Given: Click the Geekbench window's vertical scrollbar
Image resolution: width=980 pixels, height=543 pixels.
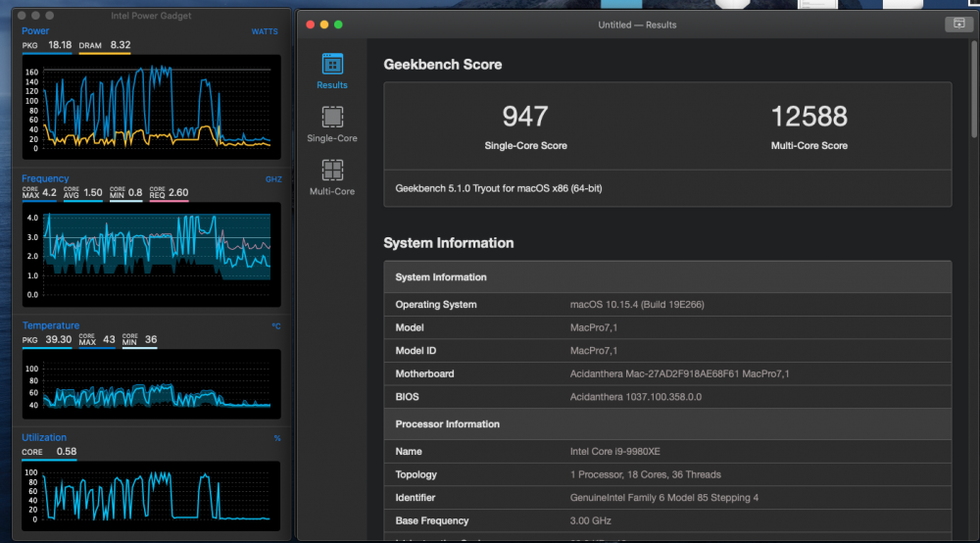Looking at the screenshot, I should 974,89.
